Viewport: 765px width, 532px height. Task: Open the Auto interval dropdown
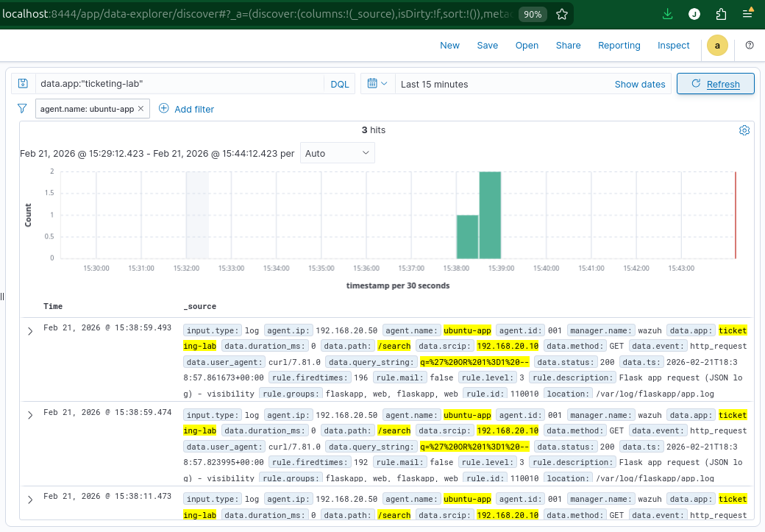337,153
